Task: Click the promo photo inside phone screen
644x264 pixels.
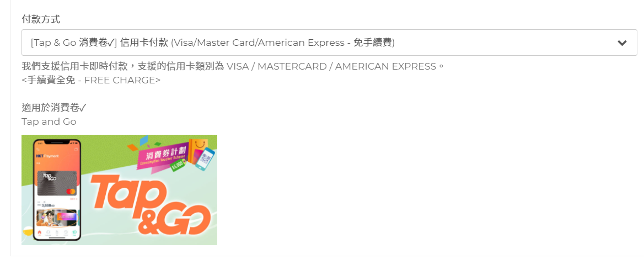Action: pos(56,218)
